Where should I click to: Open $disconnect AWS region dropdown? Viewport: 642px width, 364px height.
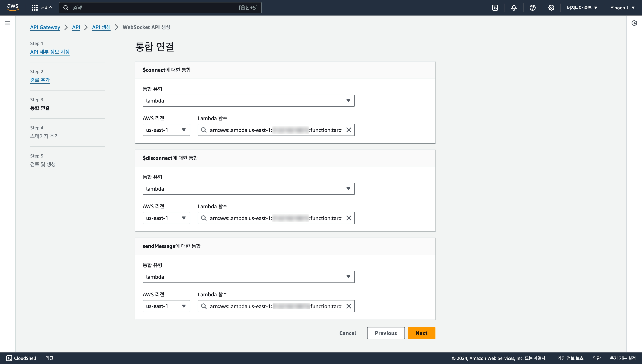pos(166,218)
